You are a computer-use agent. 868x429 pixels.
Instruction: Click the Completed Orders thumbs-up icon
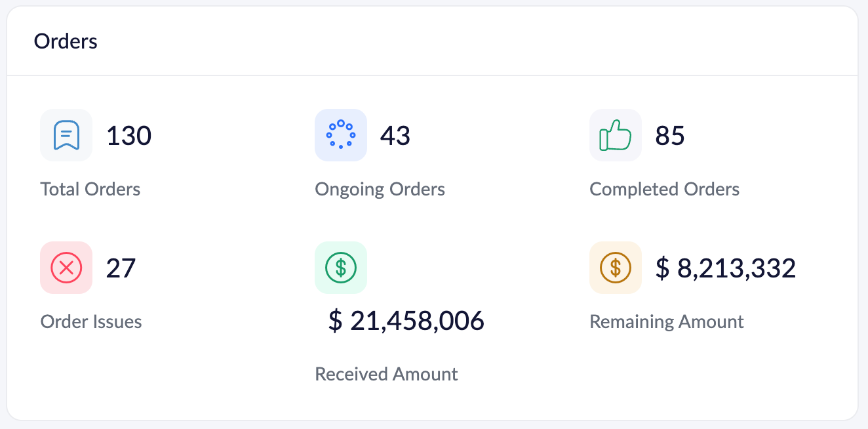point(616,135)
